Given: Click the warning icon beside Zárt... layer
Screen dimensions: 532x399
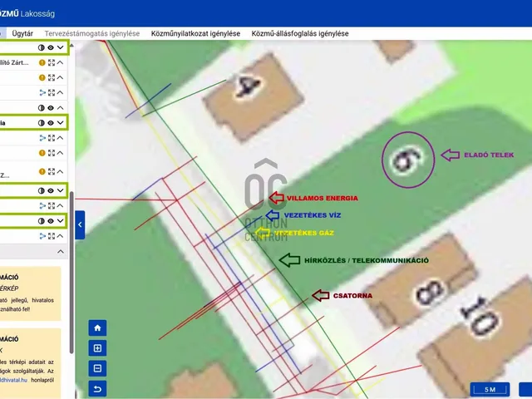Looking at the screenshot, I should pos(42,62).
